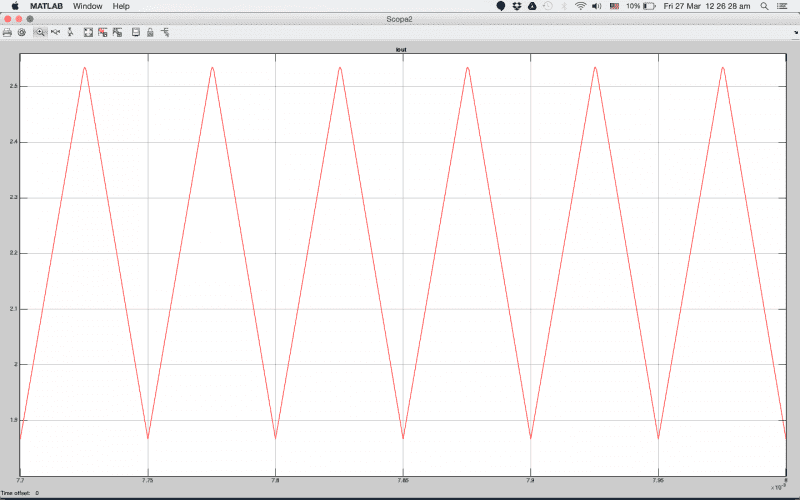Select the Zoom Y-axis tool
Image resolution: width=800 pixels, height=500 pixels.
pos(69,32)
